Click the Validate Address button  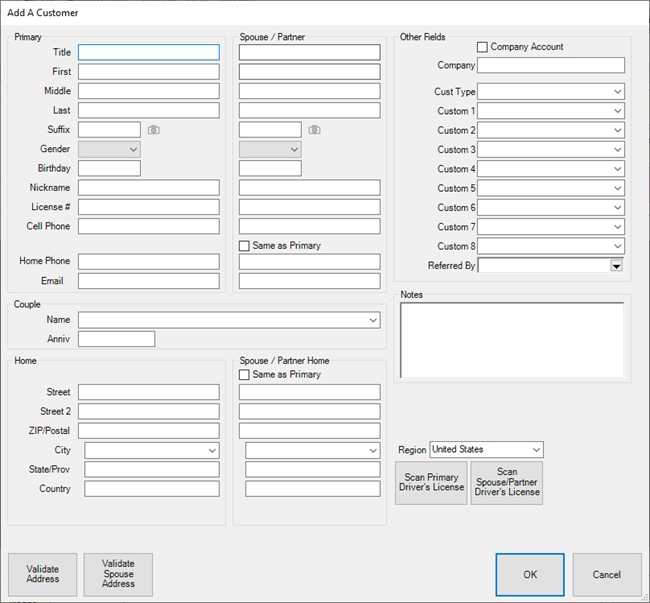tap(43, 574)
